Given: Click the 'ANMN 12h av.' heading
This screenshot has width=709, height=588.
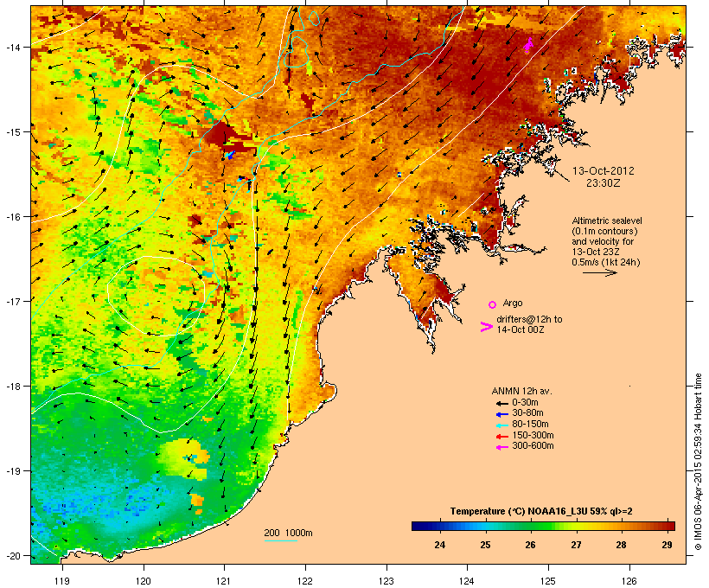Looking at the screenshot, I should pos(521,391).
